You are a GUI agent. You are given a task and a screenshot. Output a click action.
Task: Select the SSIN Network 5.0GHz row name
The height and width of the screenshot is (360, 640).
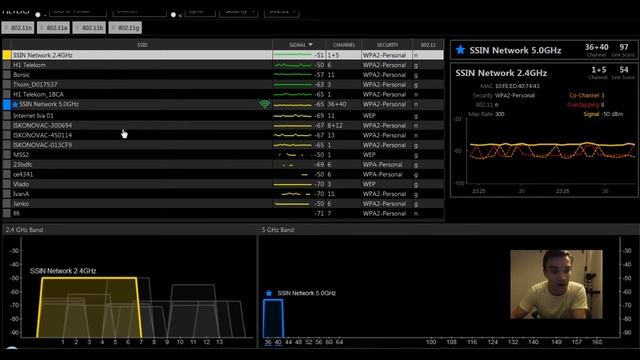point(49,104)
